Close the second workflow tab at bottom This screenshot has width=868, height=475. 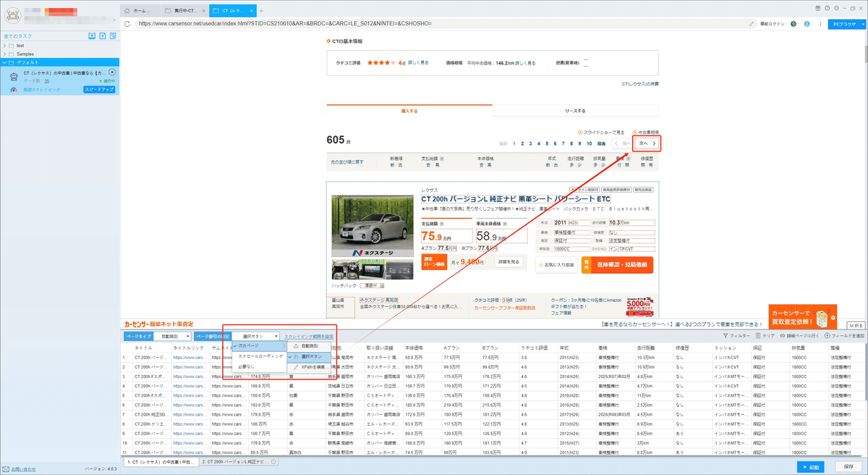(x=273, y=461)
